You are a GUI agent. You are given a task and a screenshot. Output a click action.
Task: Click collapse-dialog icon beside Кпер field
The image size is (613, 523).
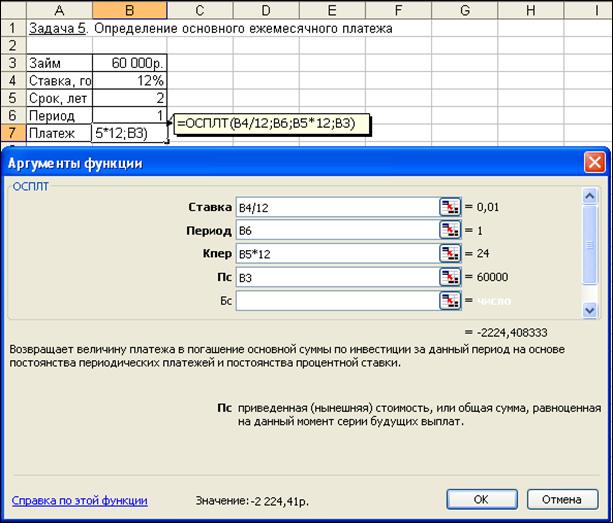coord(450,253)
